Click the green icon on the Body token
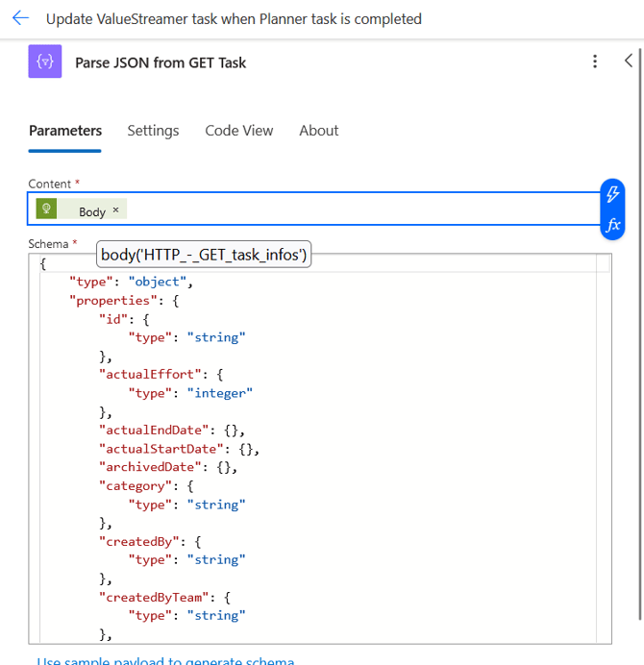This screenshot has width=644, height=665. click(x=46, y=209)
